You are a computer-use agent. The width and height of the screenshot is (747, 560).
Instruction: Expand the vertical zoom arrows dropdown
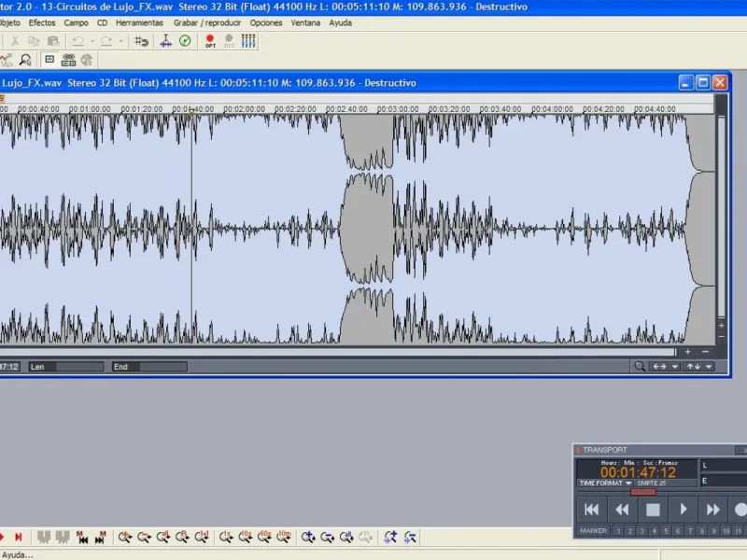[699, 366]
